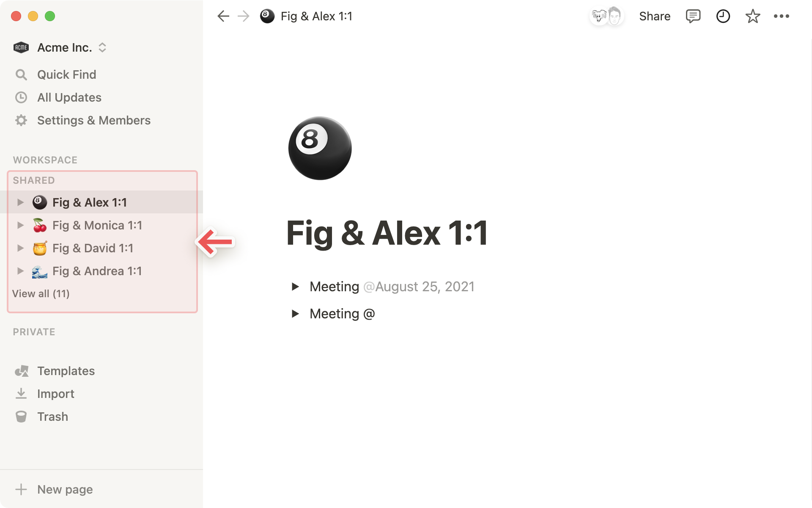Select Fig & Andrea 1:1 in sidebar
This screenshot has width=812, height=508.
(98, 271)
